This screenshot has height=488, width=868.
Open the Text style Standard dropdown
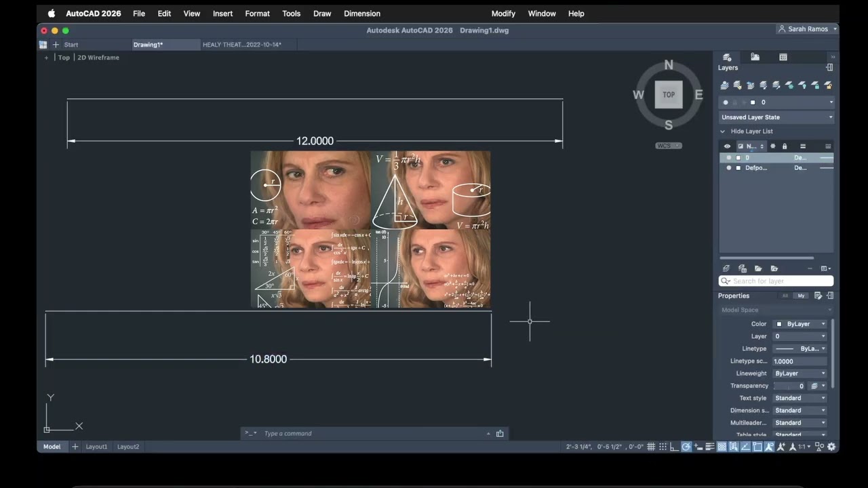tap(800, 399)
